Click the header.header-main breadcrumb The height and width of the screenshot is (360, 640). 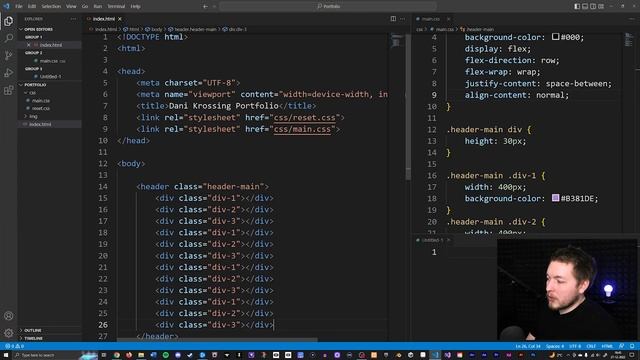point(192,29)
